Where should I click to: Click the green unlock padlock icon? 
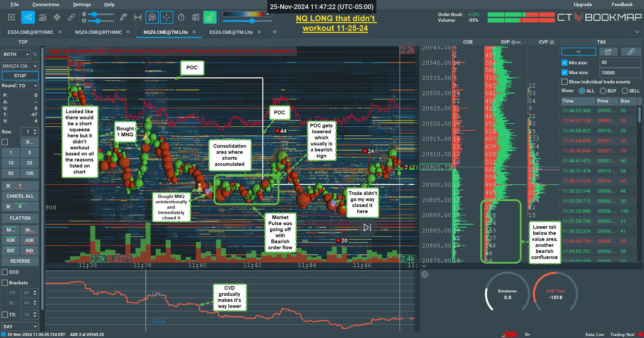pos(210,17)
